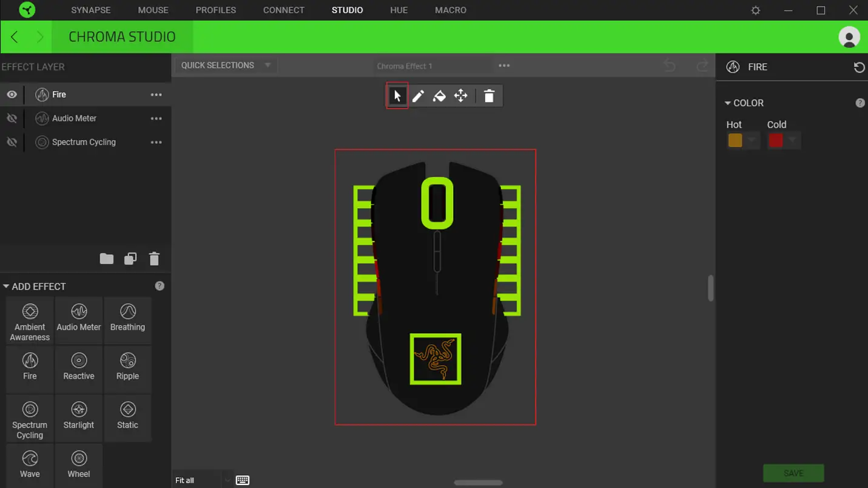Click the Save button
The image size is (868, 488).
click(x=793, y=473)
